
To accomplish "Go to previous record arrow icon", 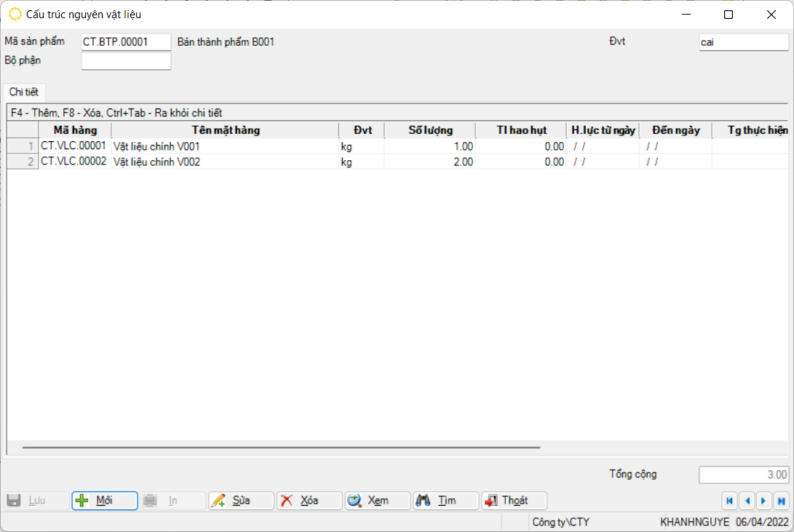I will [x=747, y=501].
